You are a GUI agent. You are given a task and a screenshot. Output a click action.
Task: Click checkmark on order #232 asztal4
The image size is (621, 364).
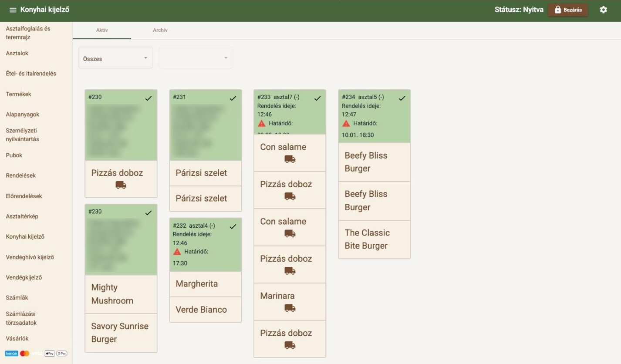pos(233,227)
